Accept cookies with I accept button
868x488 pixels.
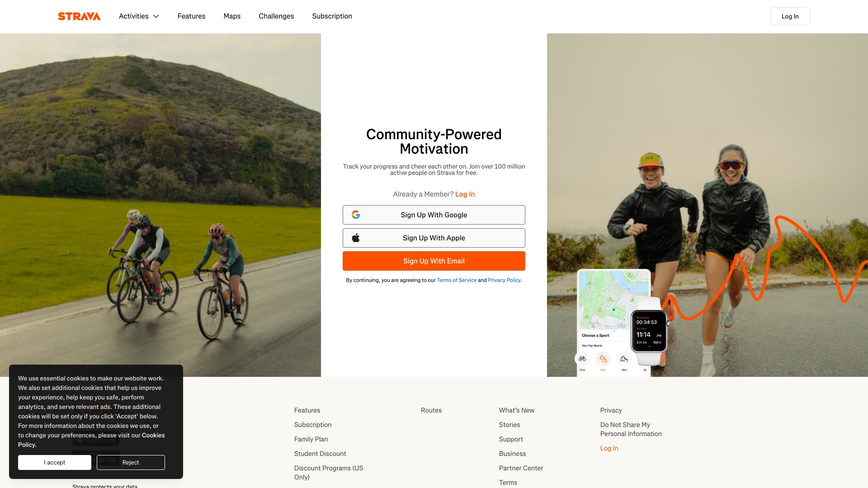55,462
